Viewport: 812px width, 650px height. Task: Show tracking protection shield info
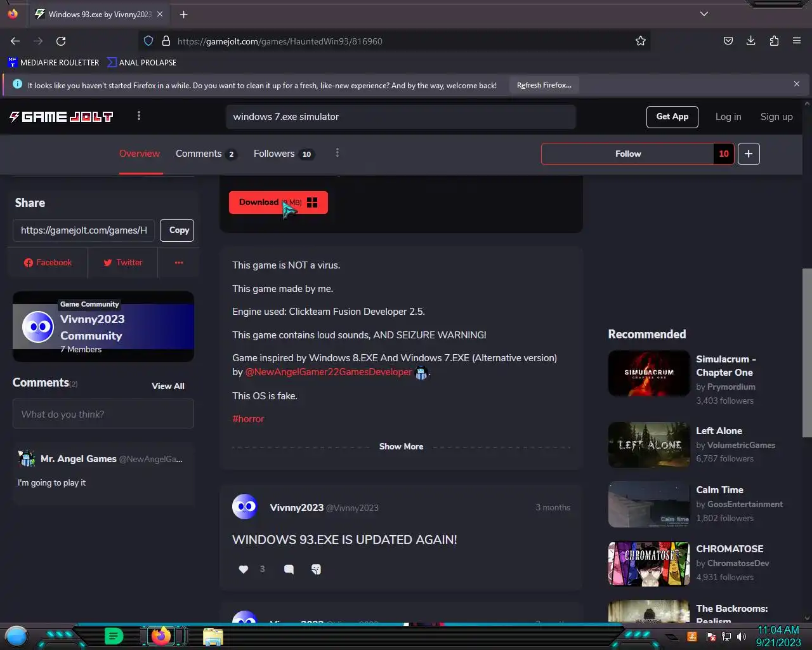pyautogui.click(x=148, y=41)
